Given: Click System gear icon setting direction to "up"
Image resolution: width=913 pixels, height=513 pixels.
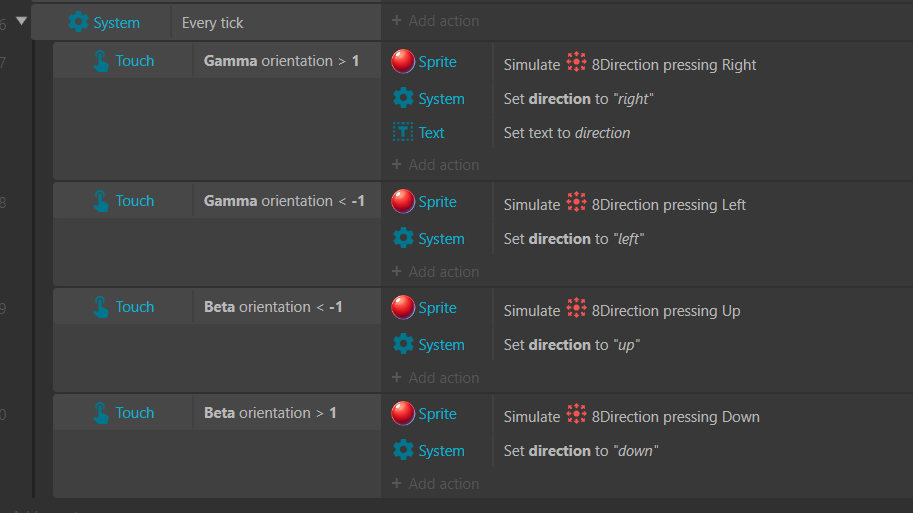Looking at the screenshot, I should tap(403, 344).
